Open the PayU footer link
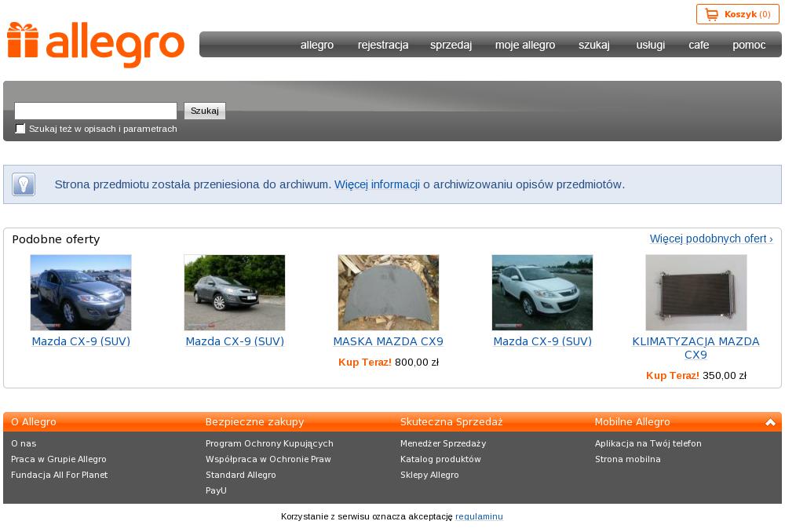 tap(216, 490)
